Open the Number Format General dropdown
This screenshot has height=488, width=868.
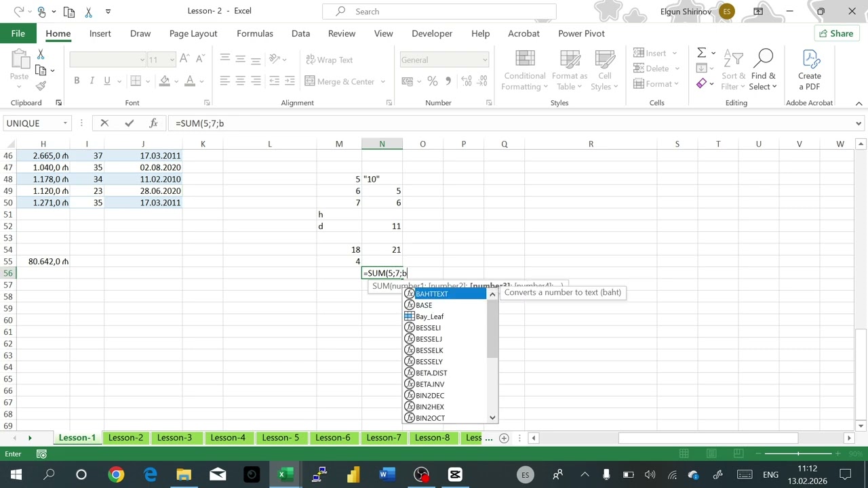tap(484, 60)
